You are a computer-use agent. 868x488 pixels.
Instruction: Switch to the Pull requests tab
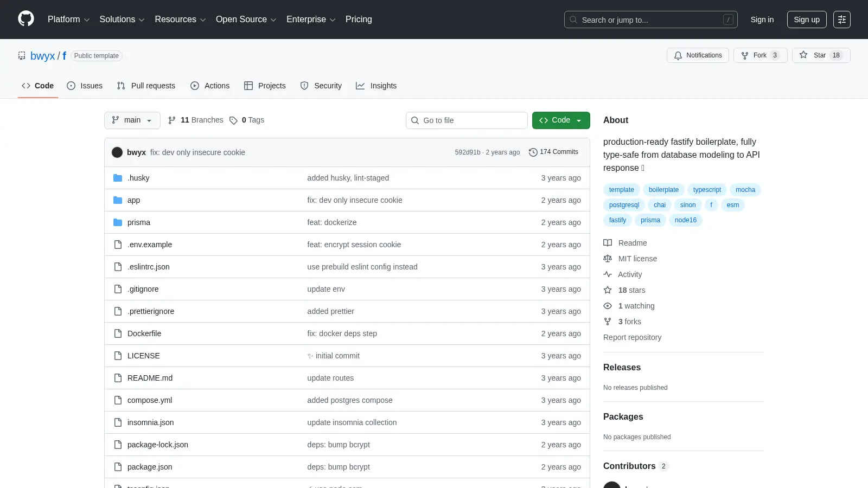[x=146, y=86]
